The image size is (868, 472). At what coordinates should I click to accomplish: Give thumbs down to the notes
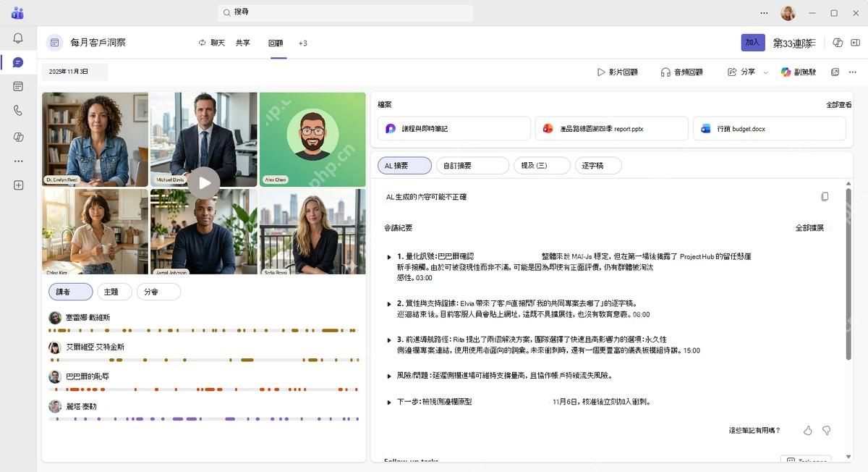826,431
